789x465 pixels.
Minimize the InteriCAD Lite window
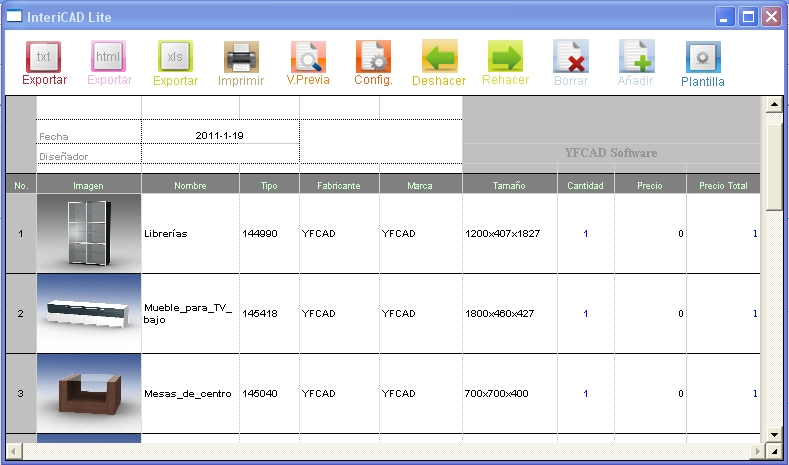click(x=725, y=17)
